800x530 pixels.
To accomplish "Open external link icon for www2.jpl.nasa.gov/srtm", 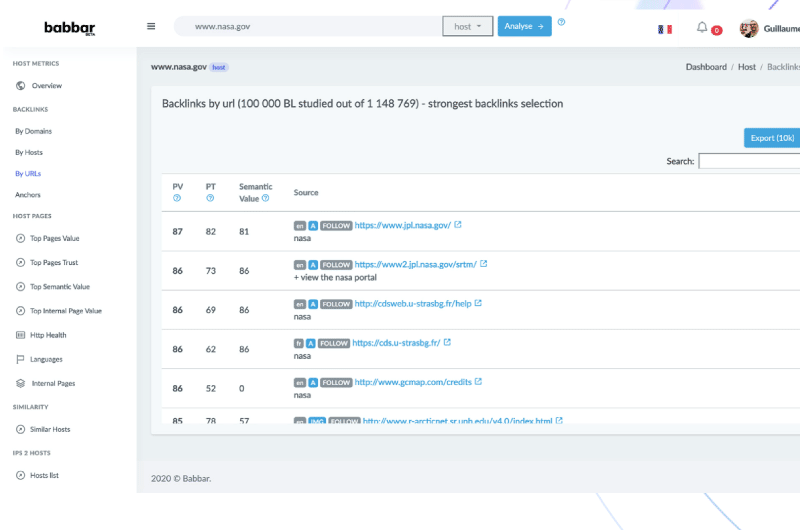I will [x=484, y=264].
